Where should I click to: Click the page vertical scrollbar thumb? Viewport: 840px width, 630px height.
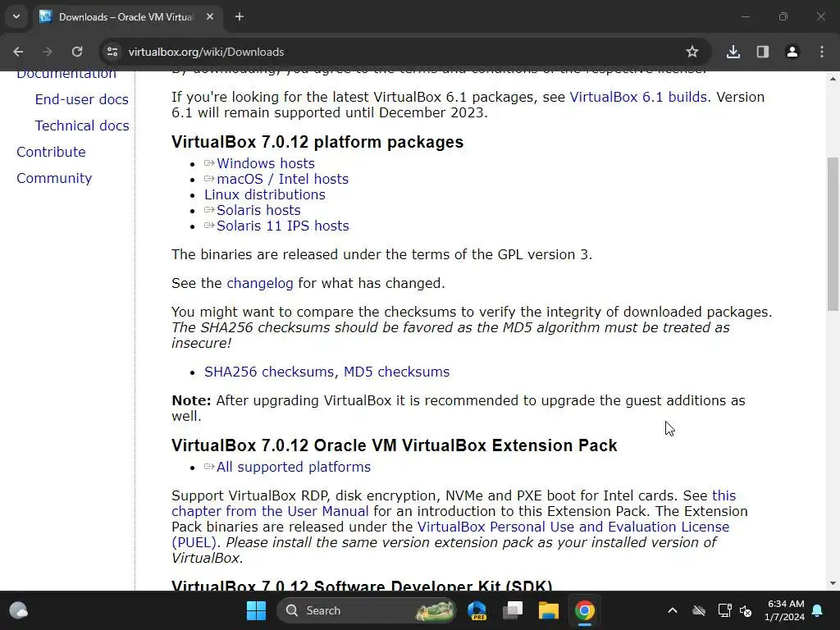pos(833,234)
